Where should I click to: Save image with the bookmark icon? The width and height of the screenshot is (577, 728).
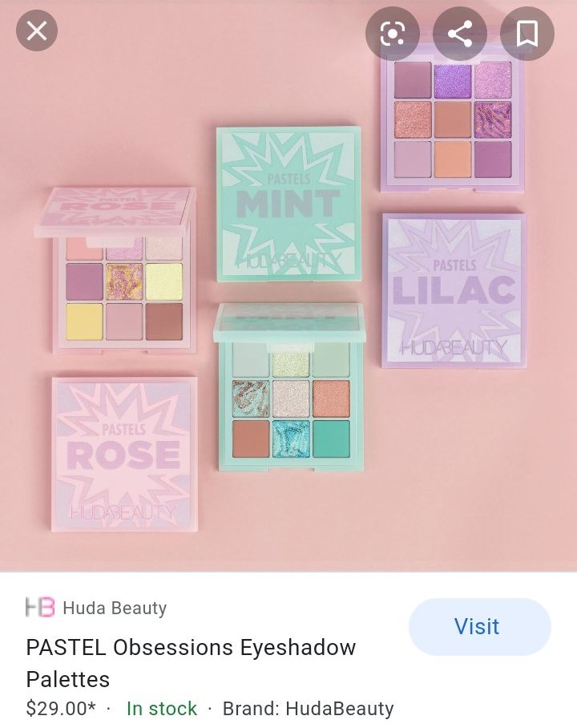527,34
